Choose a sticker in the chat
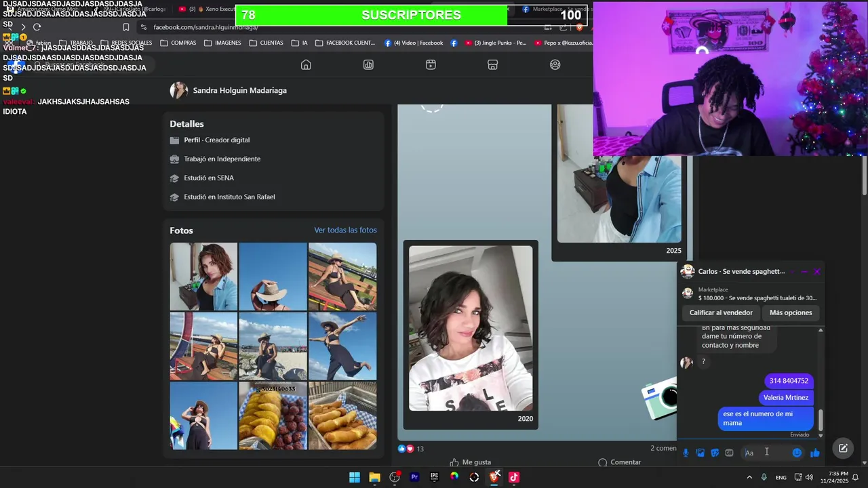This screenshot has width=868, height=488. pos(715,453)
